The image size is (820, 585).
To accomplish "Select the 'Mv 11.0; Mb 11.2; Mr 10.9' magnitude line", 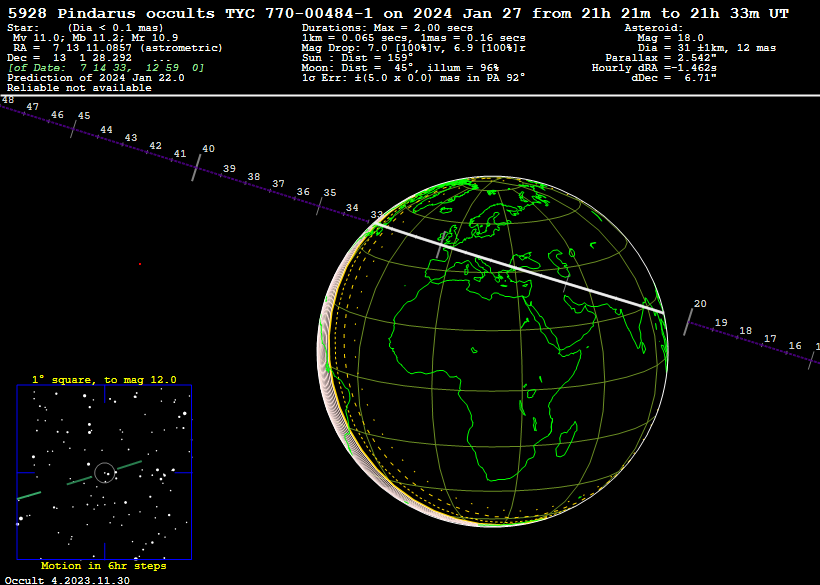I will tap(95, 38).
